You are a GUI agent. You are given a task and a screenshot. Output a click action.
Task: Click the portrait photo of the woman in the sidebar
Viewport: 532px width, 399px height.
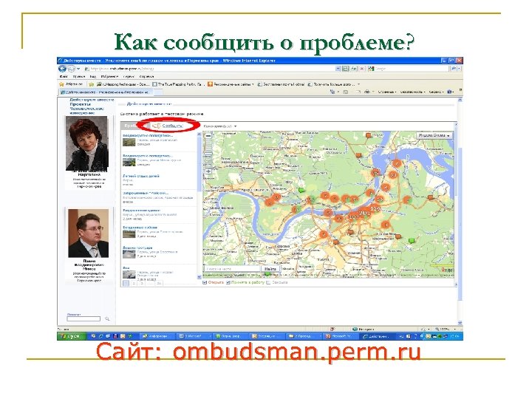[x=86, y=143]
